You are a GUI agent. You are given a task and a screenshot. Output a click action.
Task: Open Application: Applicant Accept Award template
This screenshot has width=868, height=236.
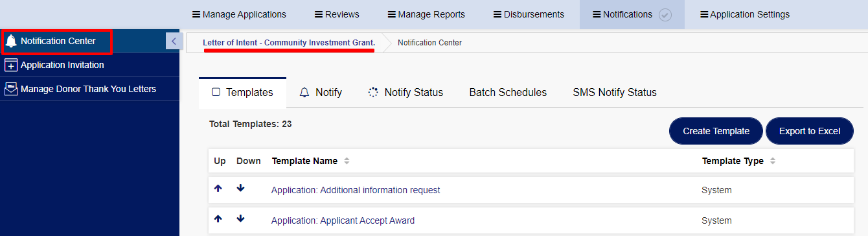(x=343, y=220)
